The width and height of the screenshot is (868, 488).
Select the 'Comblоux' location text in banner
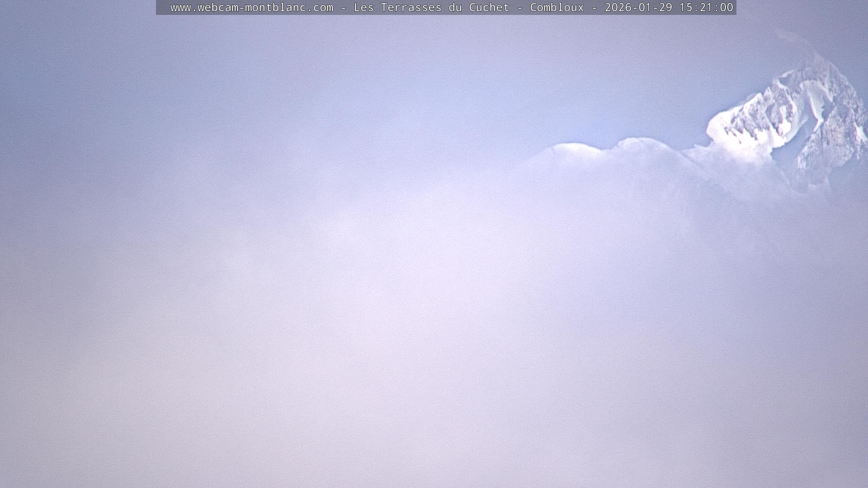click(x=557, y=7)
